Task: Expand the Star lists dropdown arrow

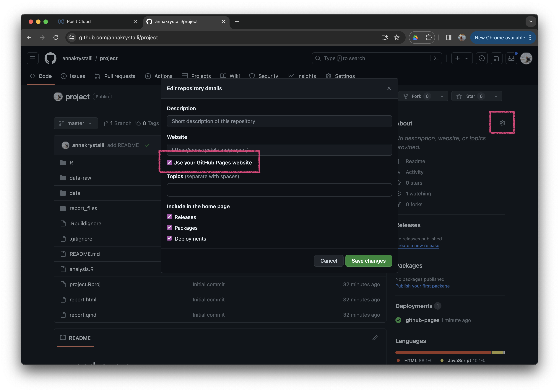Action: [x=496, y=96]
